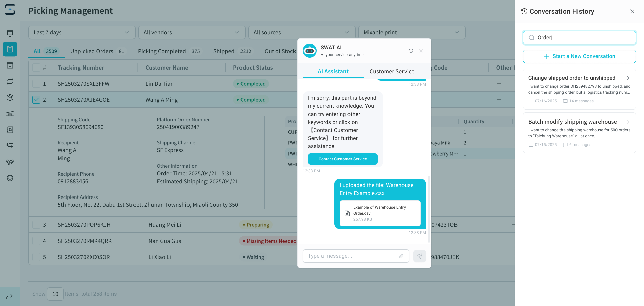Click the handshake icon in left sidebar

pyautogui.click(x=10, y=162)
